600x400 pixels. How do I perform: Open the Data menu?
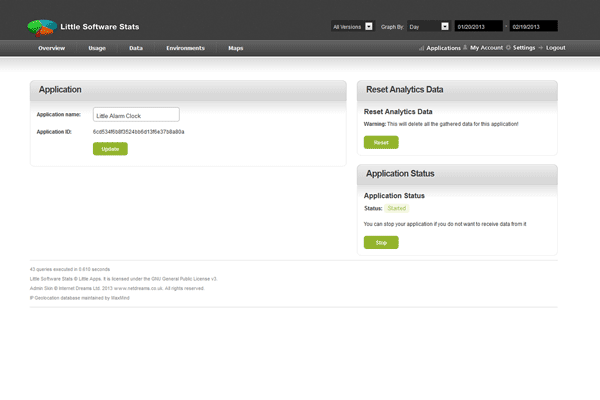pyautogui.click(x=136, y=48)
